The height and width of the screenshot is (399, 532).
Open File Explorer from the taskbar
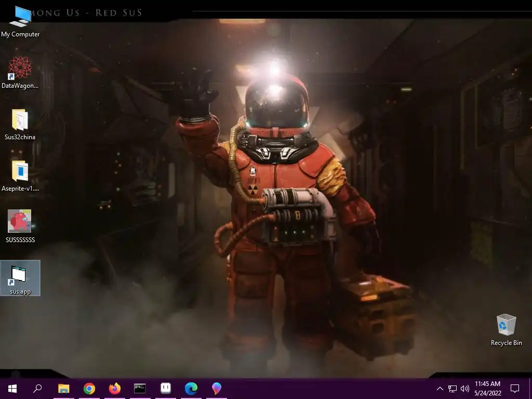pos(64,389)
